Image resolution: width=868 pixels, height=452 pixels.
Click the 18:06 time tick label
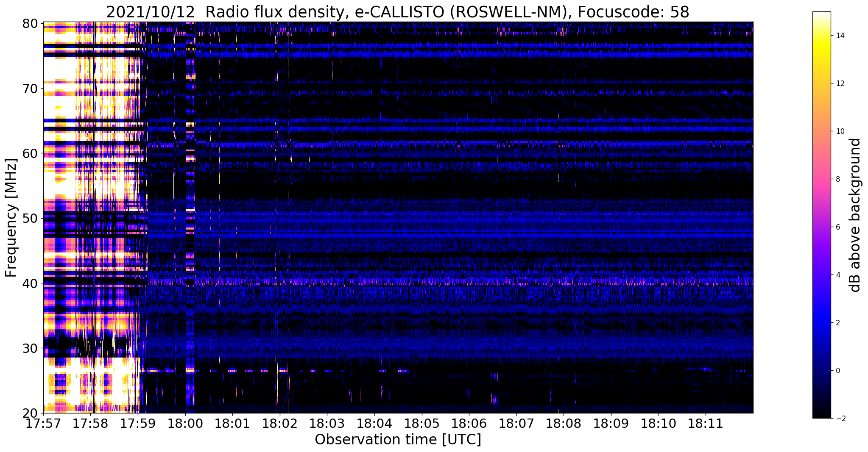coord(469,423)
